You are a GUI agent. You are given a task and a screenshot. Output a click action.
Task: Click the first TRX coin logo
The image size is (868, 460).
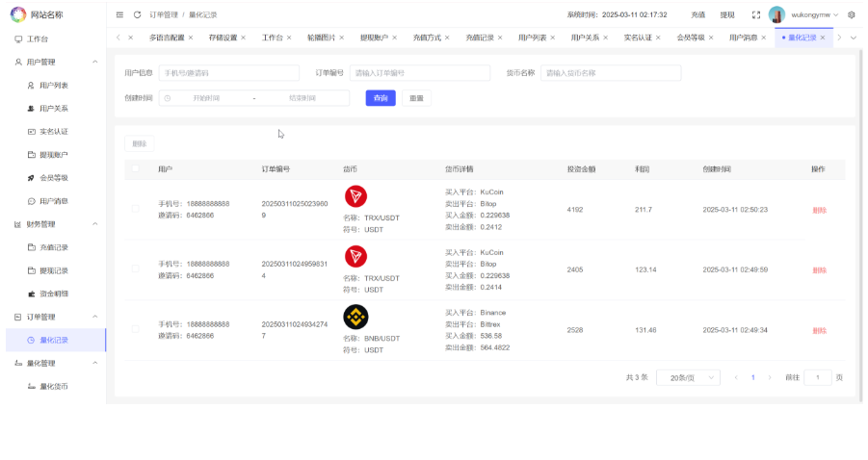tap(356, 196)
